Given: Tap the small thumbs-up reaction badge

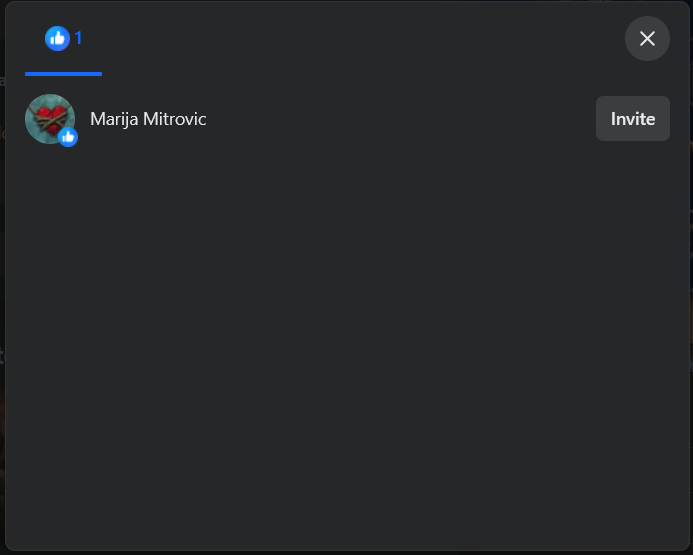Looking at the screenshot, I should click(x=68, y=137).
